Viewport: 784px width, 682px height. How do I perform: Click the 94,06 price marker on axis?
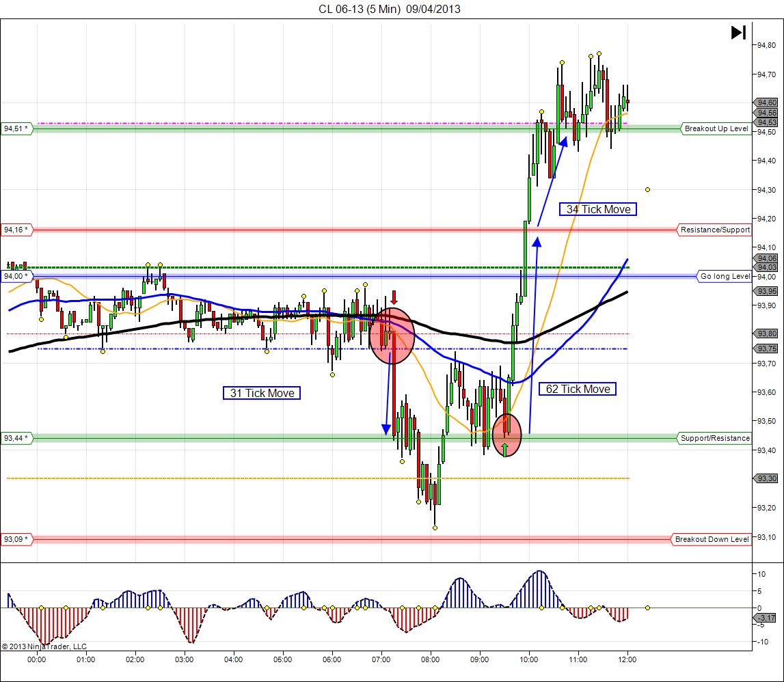[x=766, y=258]
